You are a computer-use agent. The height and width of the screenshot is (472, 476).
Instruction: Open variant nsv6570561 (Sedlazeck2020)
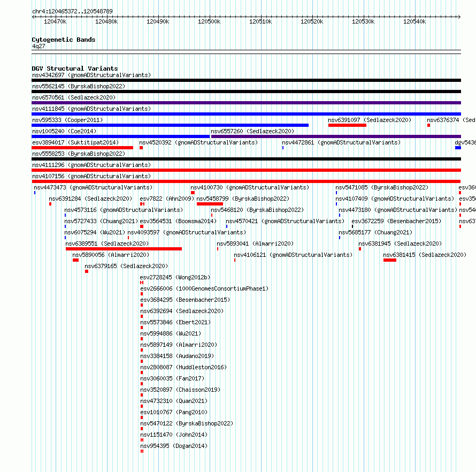[x=74, y=97]
